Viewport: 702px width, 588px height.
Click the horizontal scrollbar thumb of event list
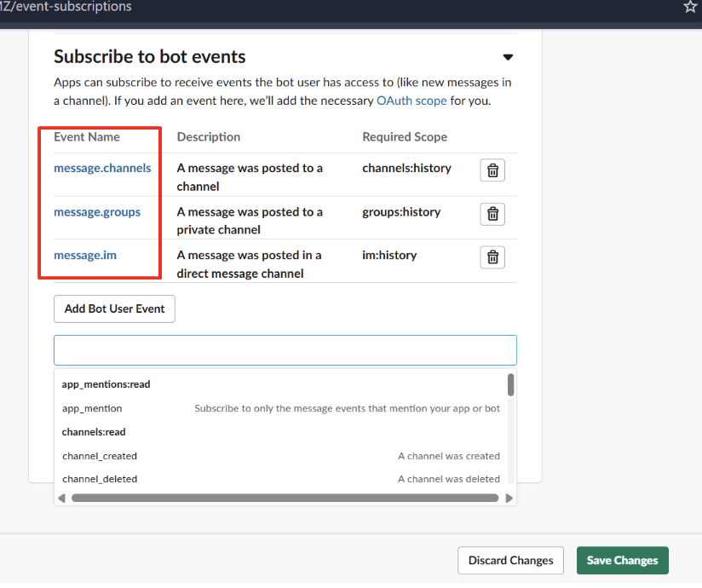click(x=285, y=498)
